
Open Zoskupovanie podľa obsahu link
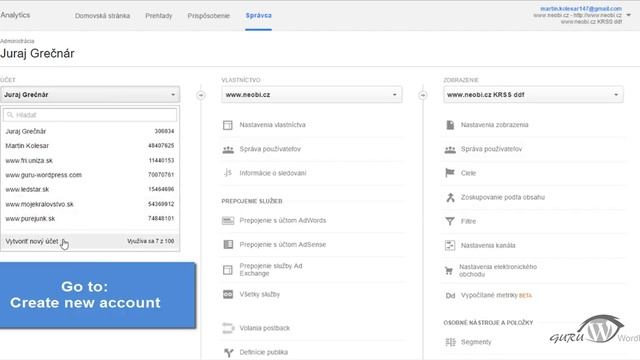coord(503,197)
